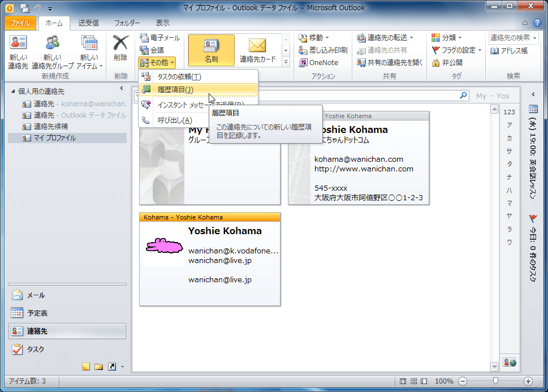Go to 予定表 calendar
Screen dimensions: 548x392
click(x=67, y=313)
